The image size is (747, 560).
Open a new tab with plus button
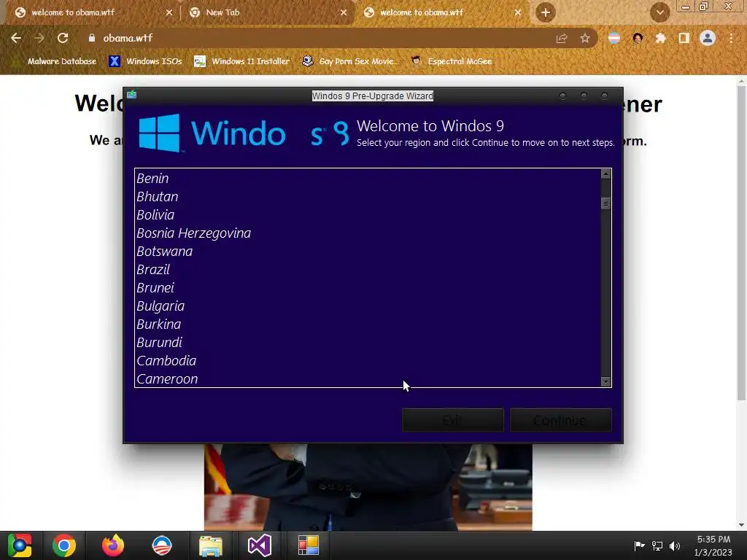[546, 12]
